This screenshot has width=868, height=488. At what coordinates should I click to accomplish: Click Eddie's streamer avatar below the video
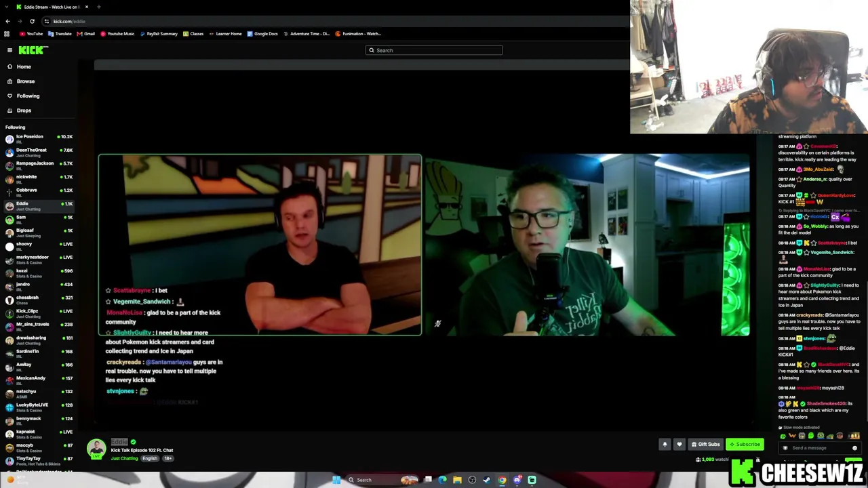(x=96, y=449)
